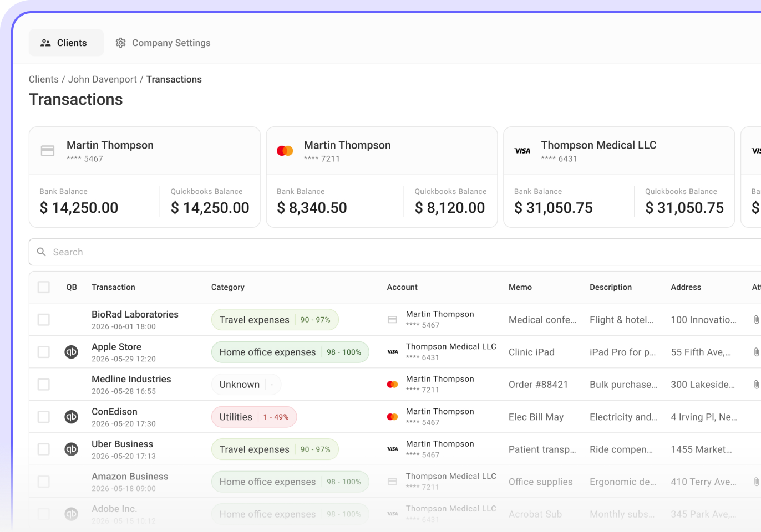761x532 pixels.
Task: Open the attachment paperclip on the BioRad Laboratories row
Action: coord(756,320)
